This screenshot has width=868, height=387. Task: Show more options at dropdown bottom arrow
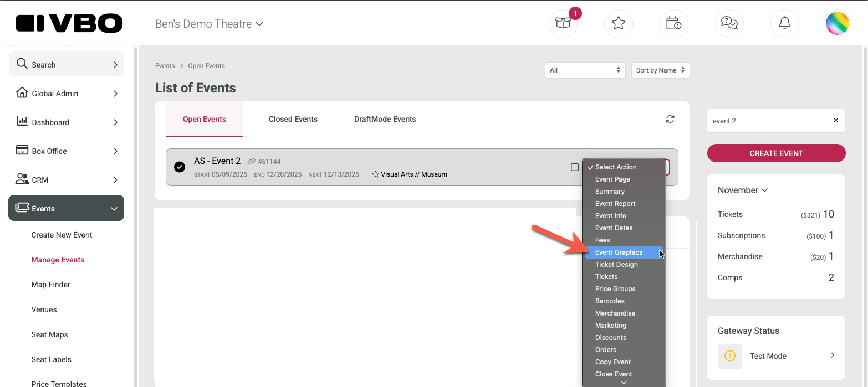pyautogui.click(x=624, y=383)
